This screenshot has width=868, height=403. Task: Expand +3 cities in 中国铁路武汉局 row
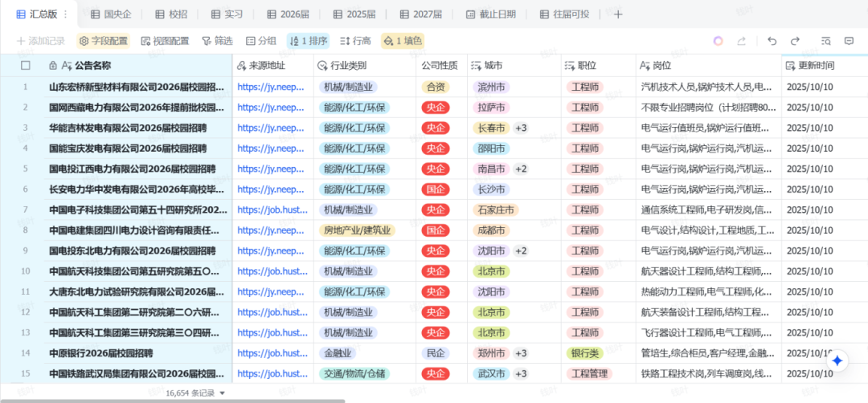click(521, 374)
